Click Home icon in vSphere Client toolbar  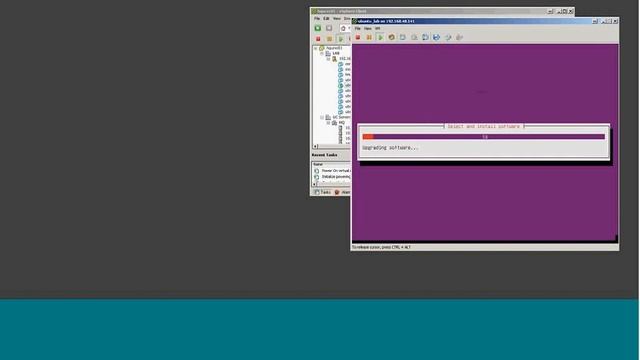click(x=343, y=28)
